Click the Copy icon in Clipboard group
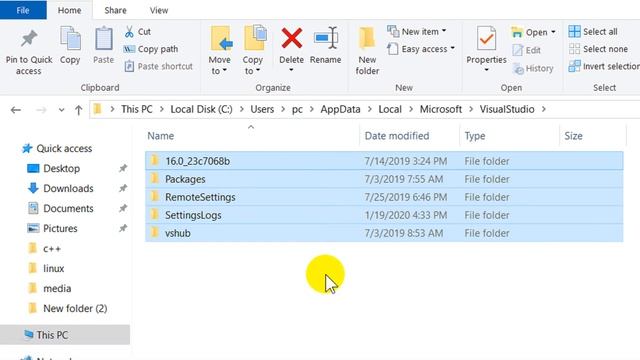This screenshot has height=360, width=640. pyautogui.click(x=70, y=38)
